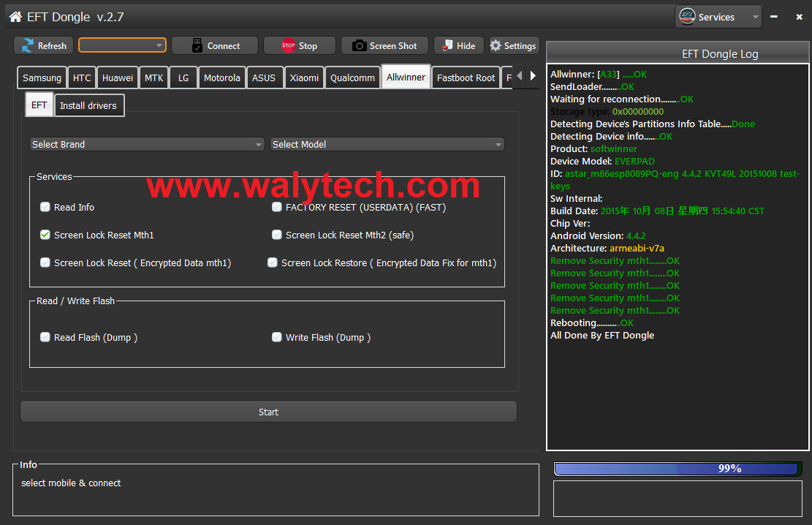Click the red Stop sign icon
812x525 pixels.
289,45
